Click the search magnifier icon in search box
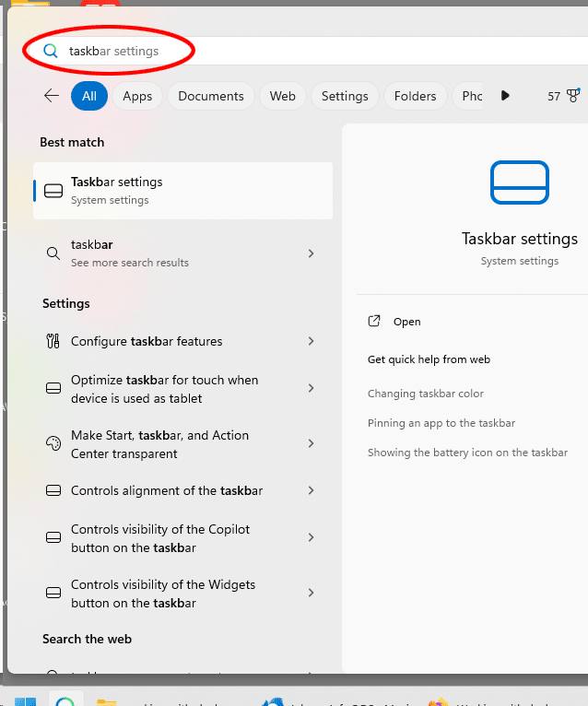 [51, 52]
